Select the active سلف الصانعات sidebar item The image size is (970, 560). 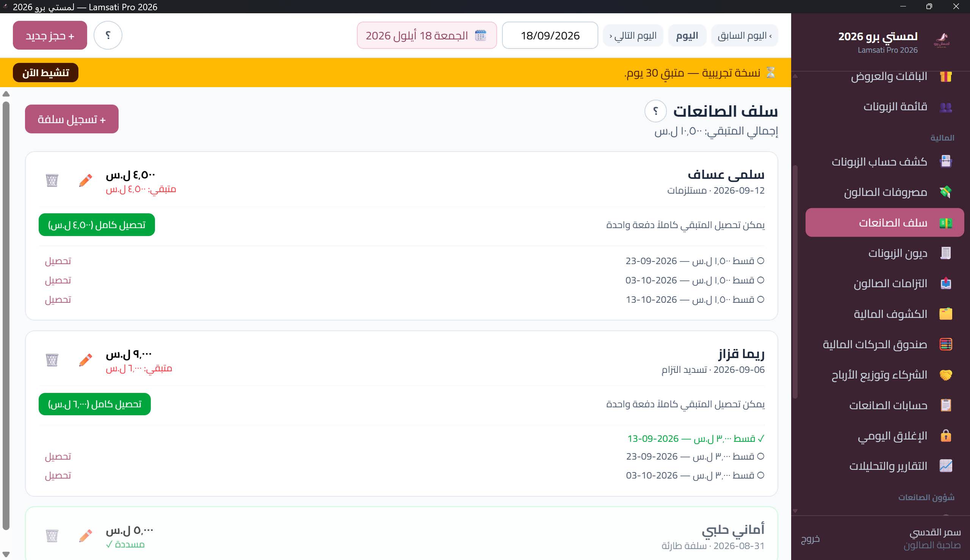(885, 222)
